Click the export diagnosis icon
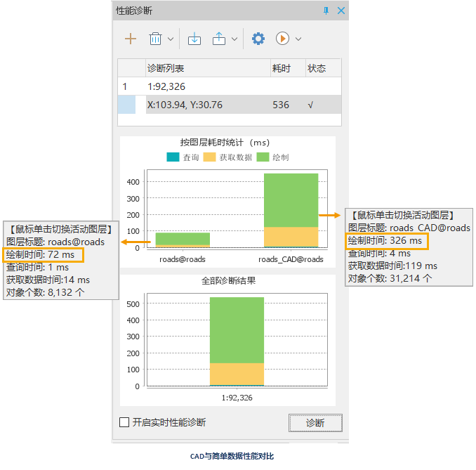The height and width of the screenshot is (470, 476). pyautogui.click(x=219, y=39)
